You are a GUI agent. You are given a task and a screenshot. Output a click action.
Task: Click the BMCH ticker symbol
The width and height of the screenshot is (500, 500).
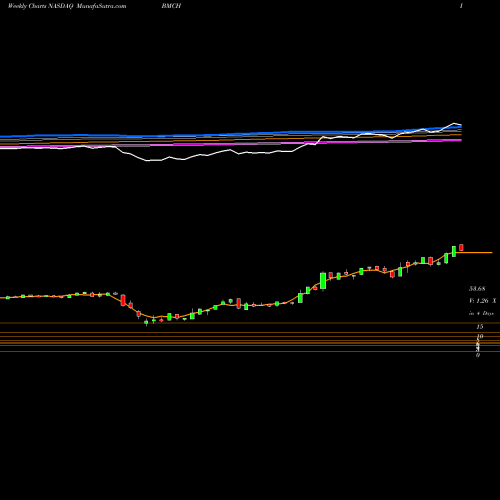(171, 6)
